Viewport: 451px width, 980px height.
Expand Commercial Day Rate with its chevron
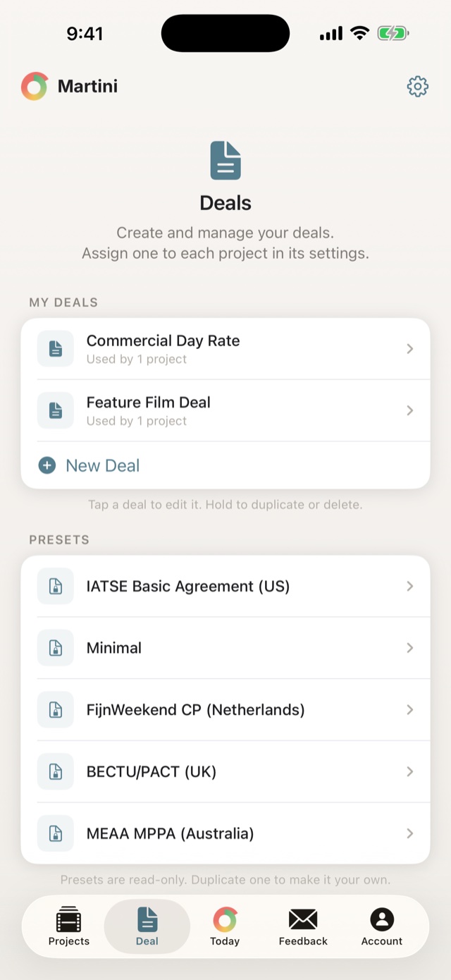[x=410, y=349]
